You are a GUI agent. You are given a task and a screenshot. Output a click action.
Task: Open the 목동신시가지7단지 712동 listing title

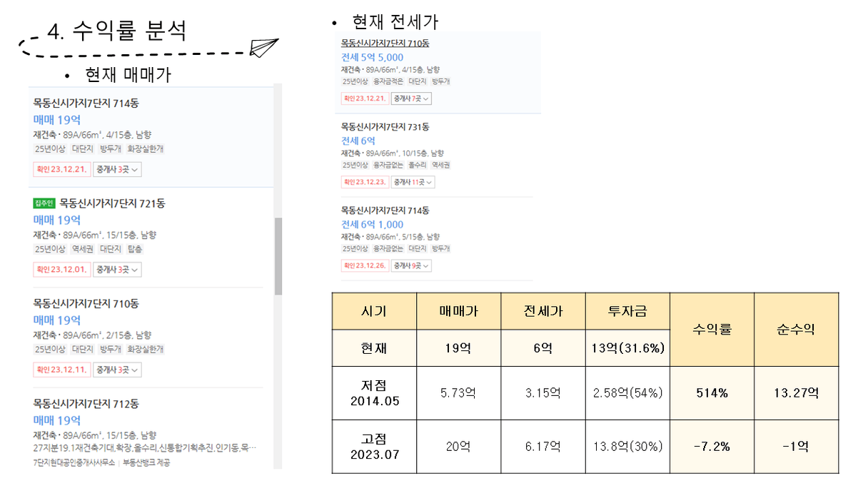pos(86,404)
